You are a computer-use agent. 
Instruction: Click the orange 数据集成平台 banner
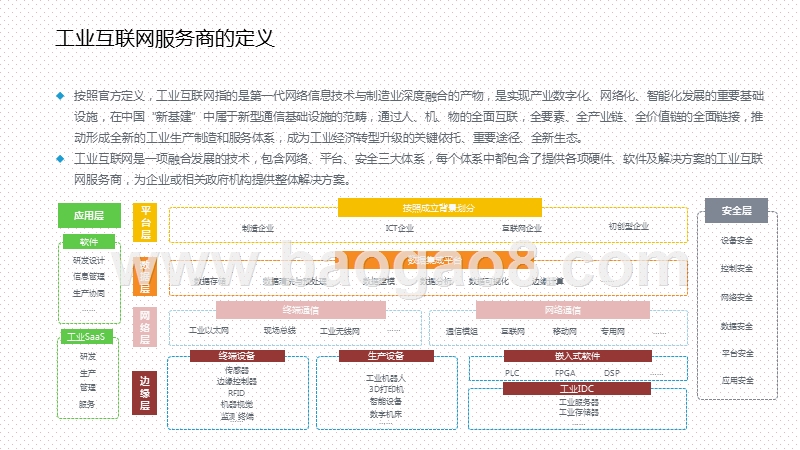[x=435, y=260]
